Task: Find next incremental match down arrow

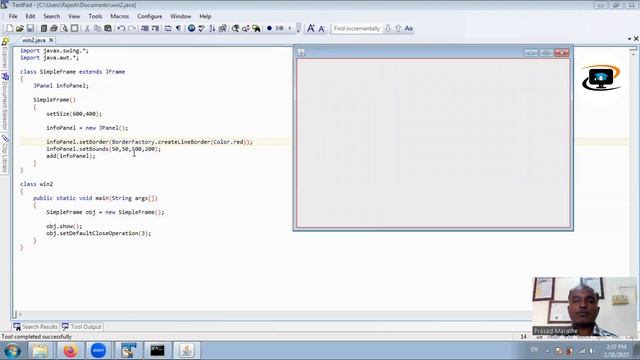Action: click(388, 29)
